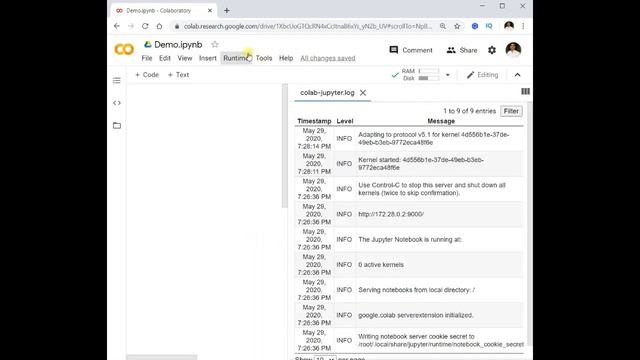Image resolution: width=640 pixels, height=360 pixels.
Task: Click the Filter button in log panel
Action: [x=511, y=111]
